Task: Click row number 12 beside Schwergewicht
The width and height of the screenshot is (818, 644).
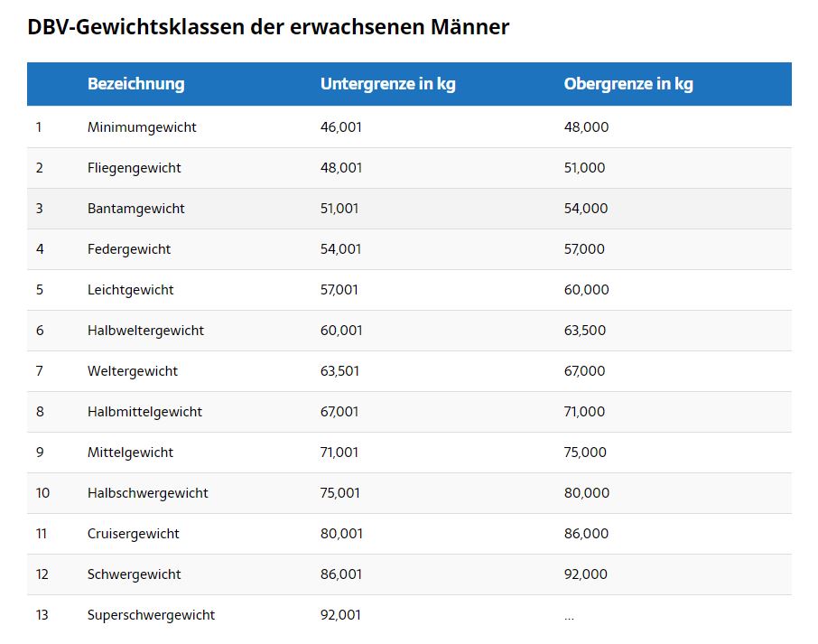Action: (x=42, y=575)
